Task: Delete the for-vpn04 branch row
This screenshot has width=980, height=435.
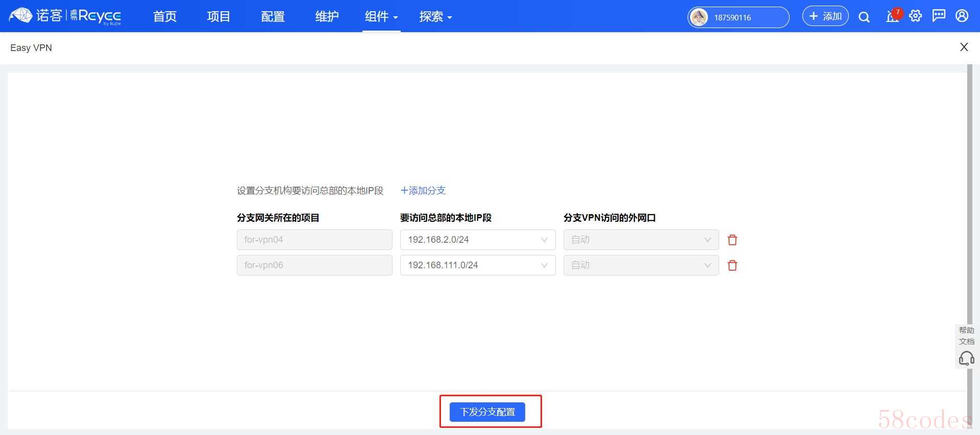Action: (732, 240)
